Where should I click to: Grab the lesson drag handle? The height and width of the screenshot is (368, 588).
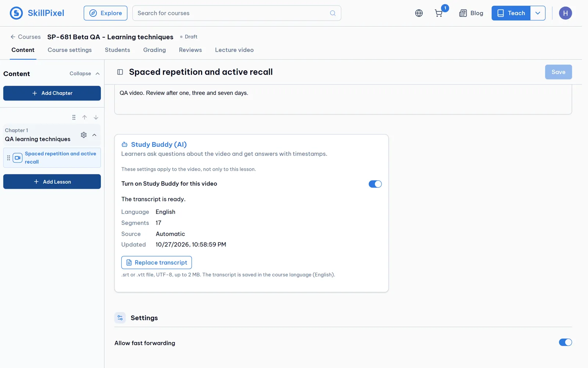click(x=8, y=158)
